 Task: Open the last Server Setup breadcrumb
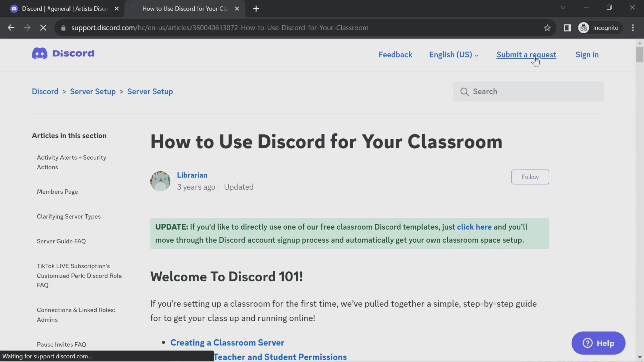pos(150,92)
